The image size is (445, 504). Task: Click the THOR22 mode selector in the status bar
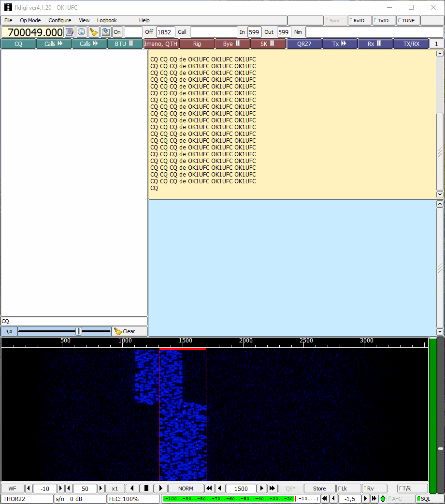27,499
